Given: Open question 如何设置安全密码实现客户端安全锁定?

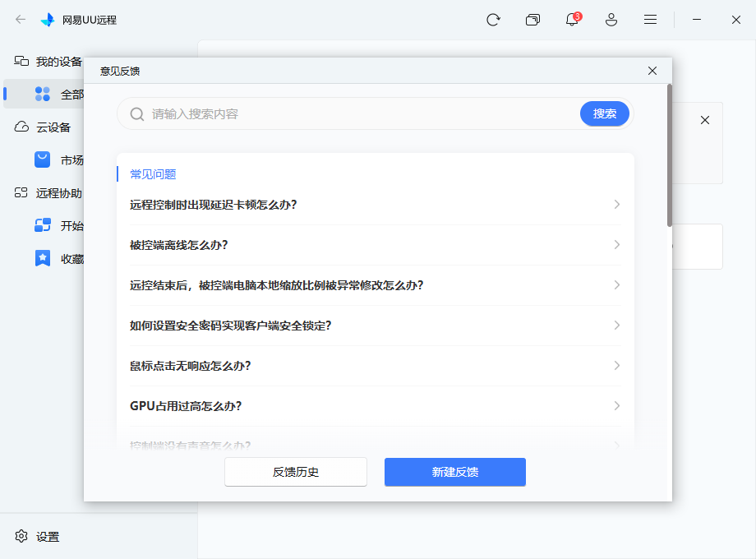Looking at the screenshot, I should coord(375,326).
